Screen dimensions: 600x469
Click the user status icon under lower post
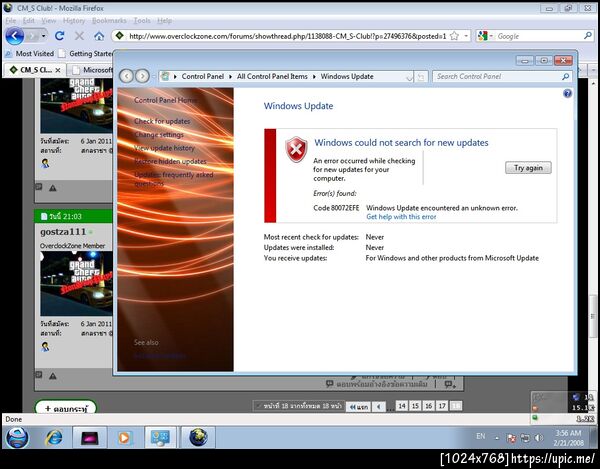pyautogui.click(x=45, y=347)
